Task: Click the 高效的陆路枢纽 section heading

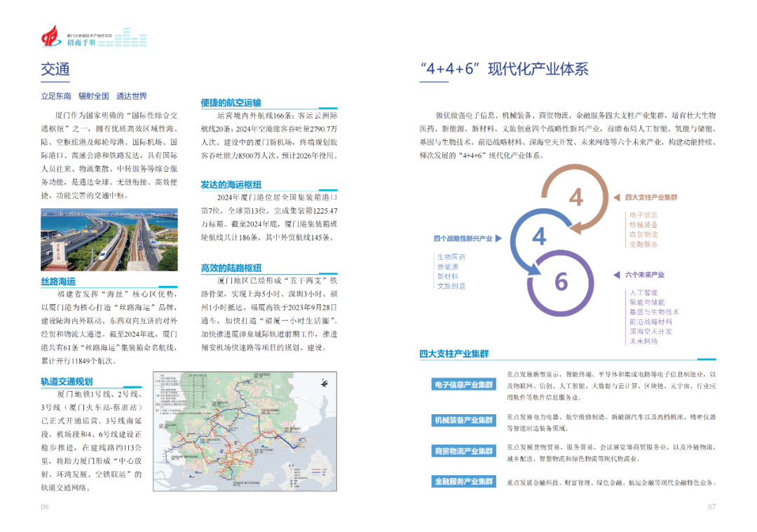Action: 231,268
